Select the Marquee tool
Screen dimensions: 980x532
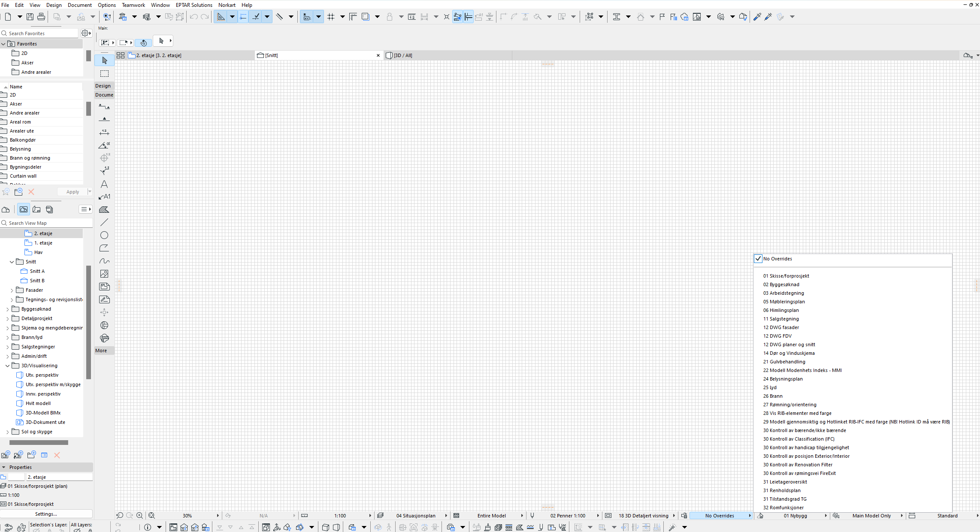[104, 73]
